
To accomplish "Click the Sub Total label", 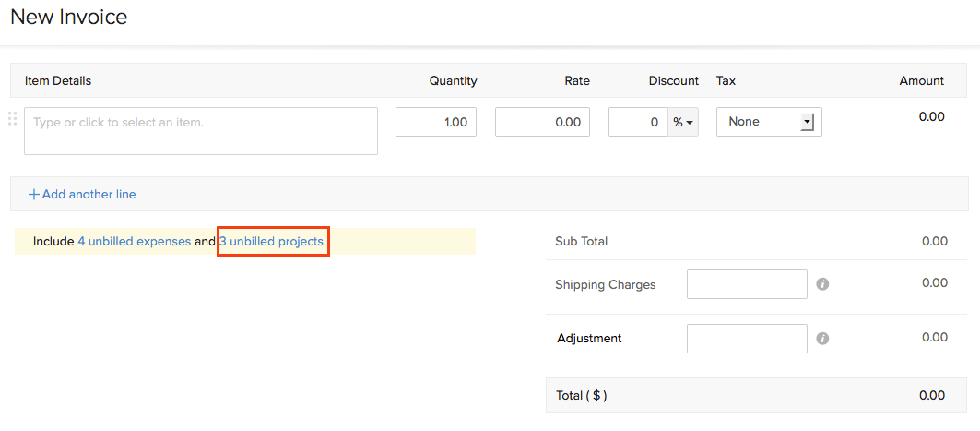I will pyautogui.click(x=581, y=242).
